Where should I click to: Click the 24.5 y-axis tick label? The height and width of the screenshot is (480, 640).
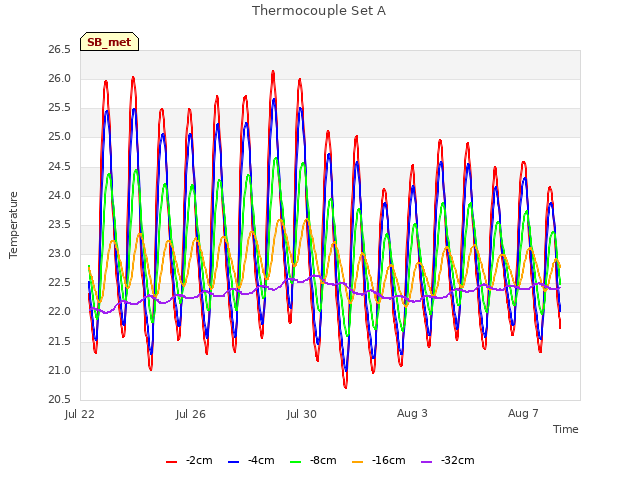pos(60,166)
